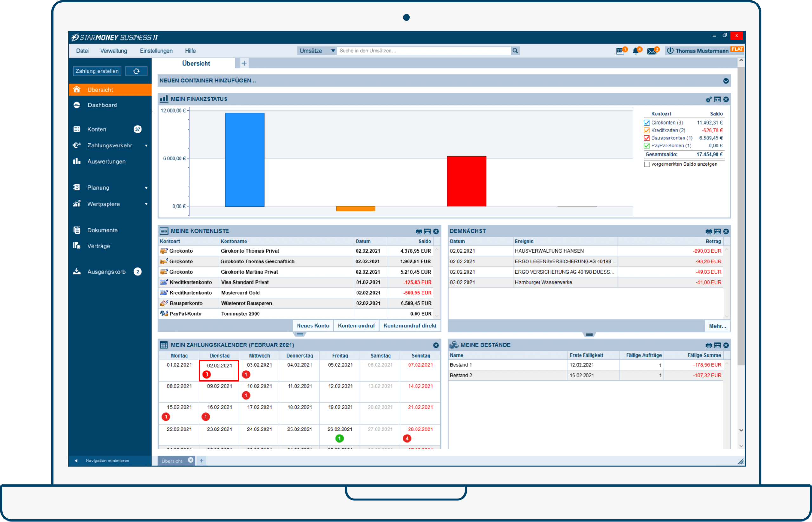Click the red 3 badge on 02.02.2021

click(206, 375)
